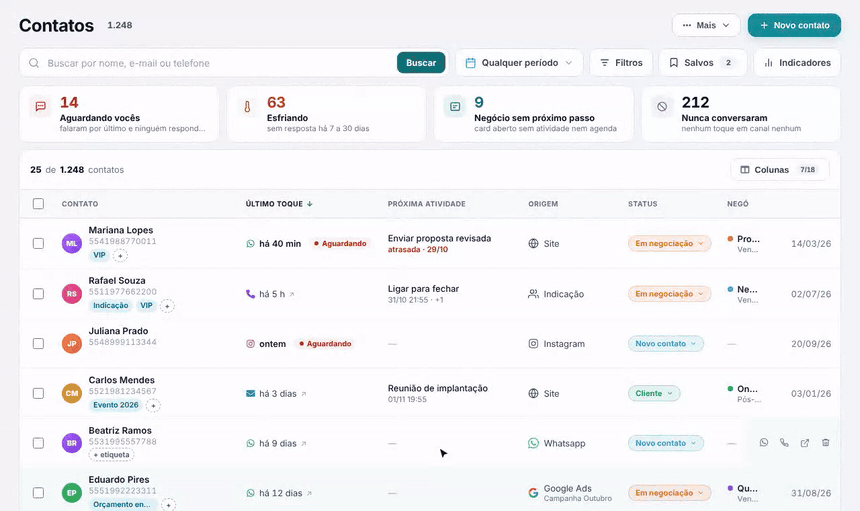Open Carlos Mendes 'Cliente' status dropdown
Viewport: 860px width, 511px height.
(654, 394)
